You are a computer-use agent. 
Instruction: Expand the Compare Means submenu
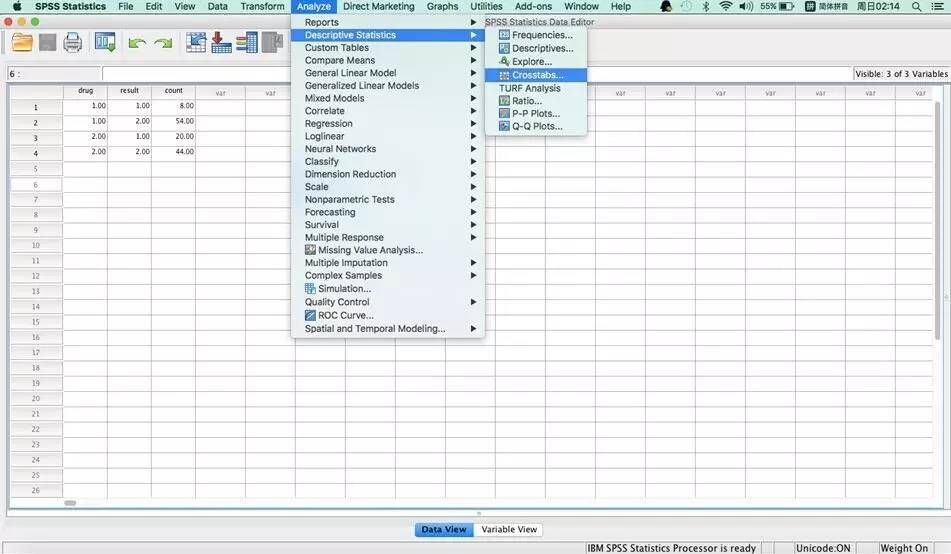click(388, 60)
